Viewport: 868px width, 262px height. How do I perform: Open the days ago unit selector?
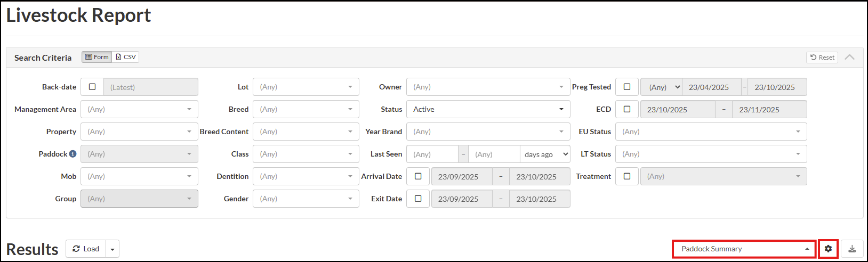545,154
